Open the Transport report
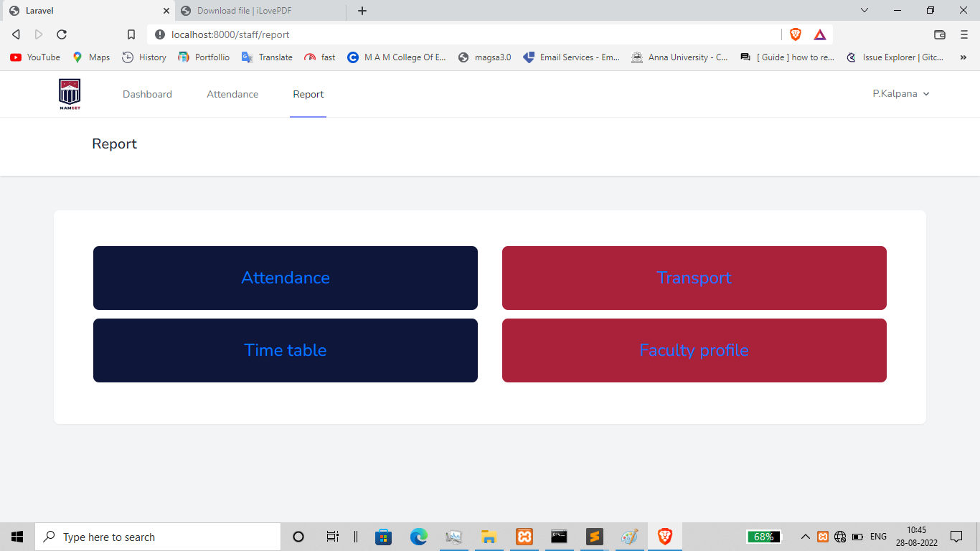 pyautogui.click(x=694, y=278)
